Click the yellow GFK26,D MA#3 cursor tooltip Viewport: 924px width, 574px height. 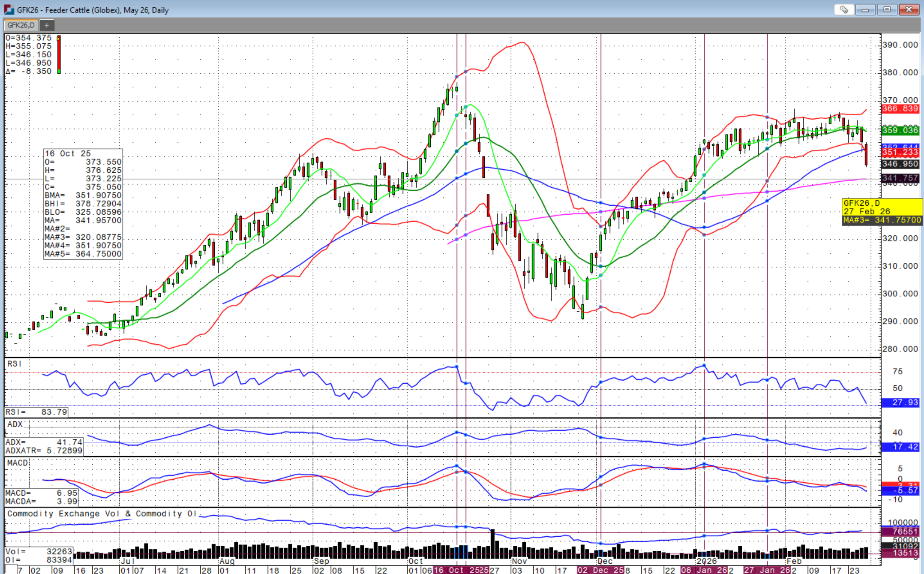882,211
